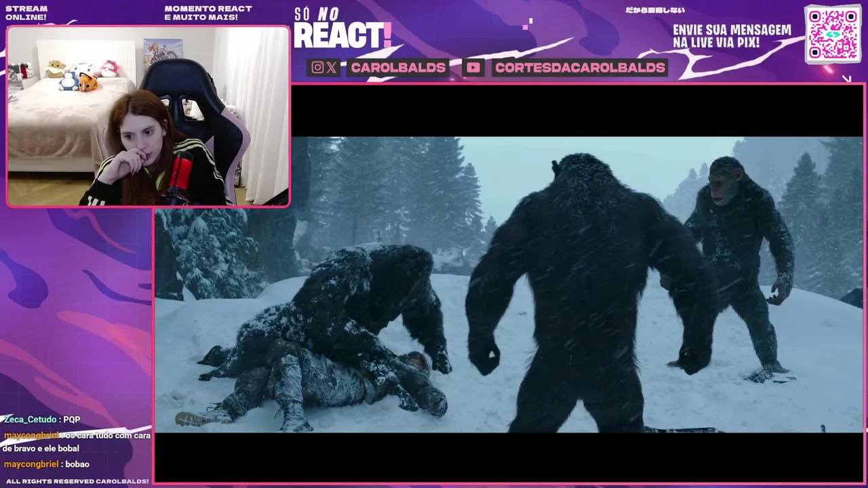868x488 pixels.
Task: Click chat message 'de bravo e ele bobal'
Action: (41, 449)
